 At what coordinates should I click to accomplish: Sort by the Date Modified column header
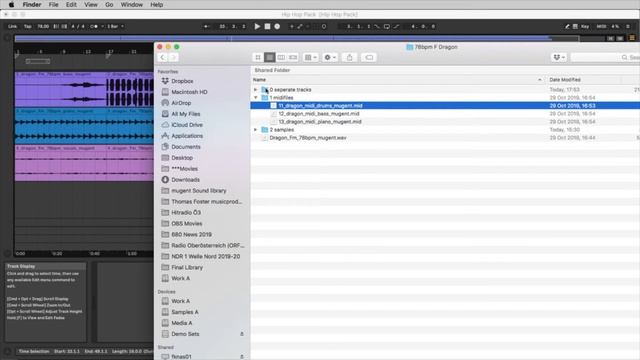[565, 80]
